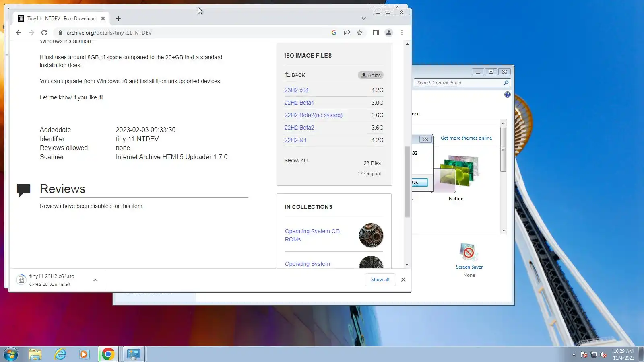Click SHOW ALL files link
644x362 pixels.
click(297, 160)
